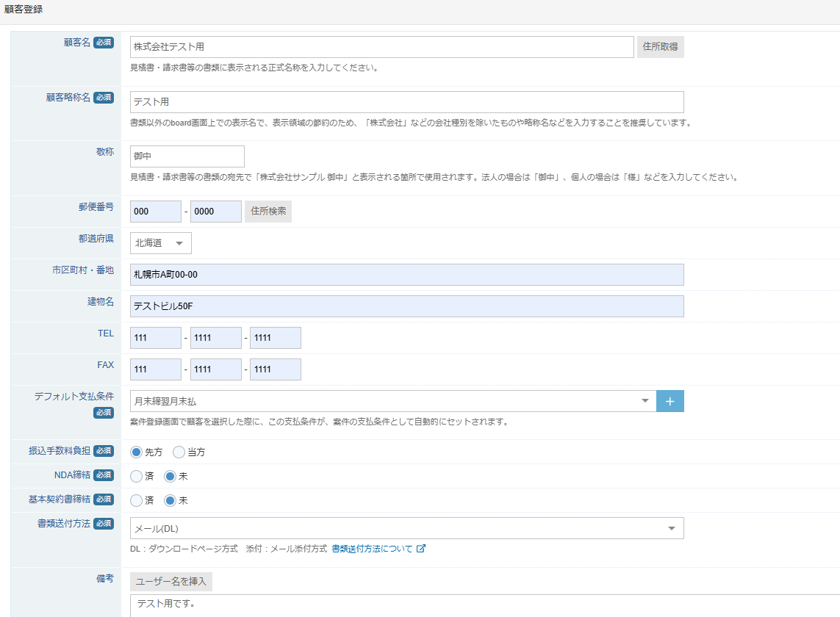Image resolution: width=840 pixels, height=617 pixels.
Task: Click the 市区町村・番地 address field
Action: [406, 275]
